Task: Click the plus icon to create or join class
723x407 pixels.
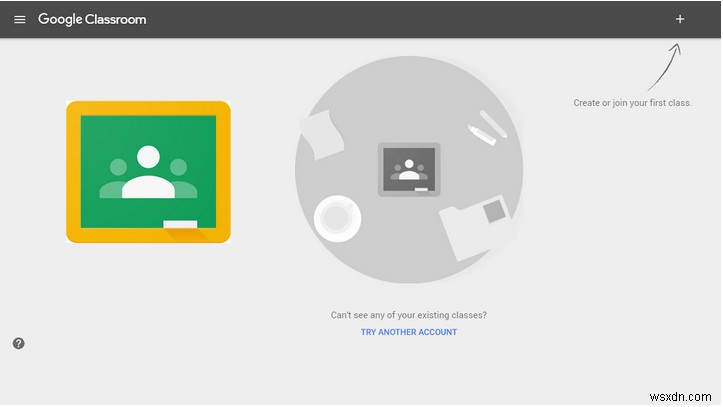Action: 679,19
